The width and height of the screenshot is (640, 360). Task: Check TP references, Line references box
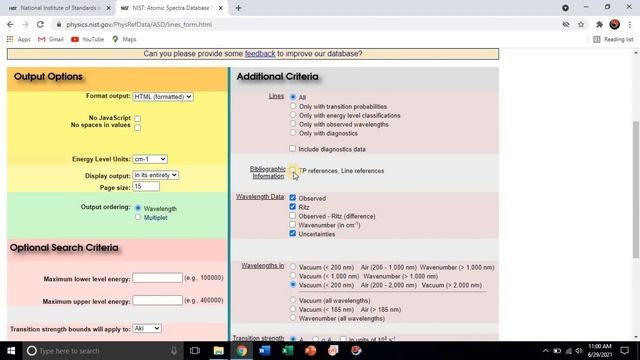tap(293, 170)
